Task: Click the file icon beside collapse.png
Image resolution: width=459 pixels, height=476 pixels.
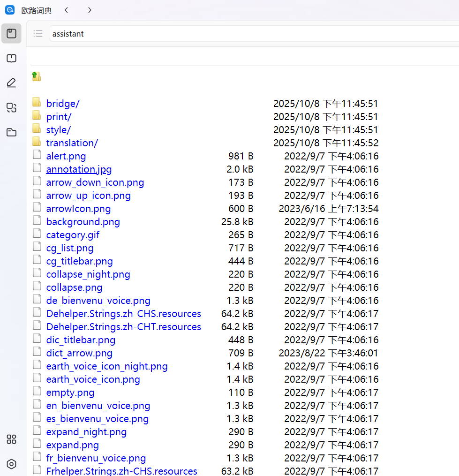Action: click(37, 286)
